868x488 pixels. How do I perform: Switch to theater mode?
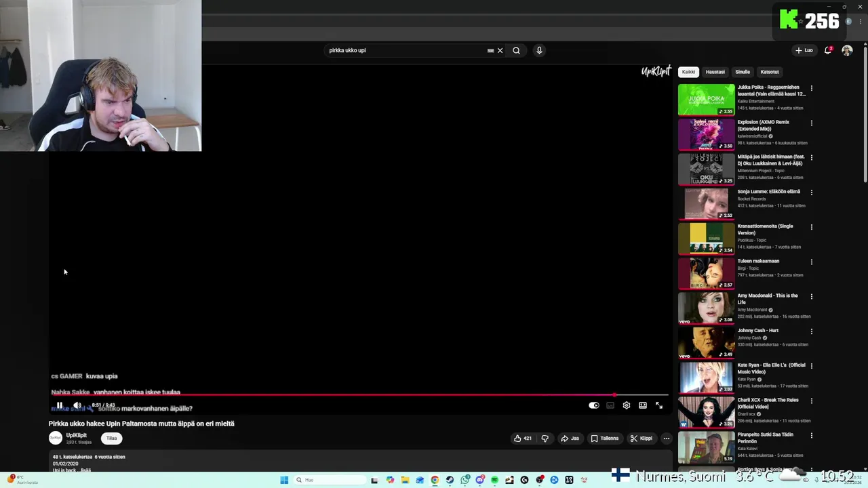[x=643, y=405]
